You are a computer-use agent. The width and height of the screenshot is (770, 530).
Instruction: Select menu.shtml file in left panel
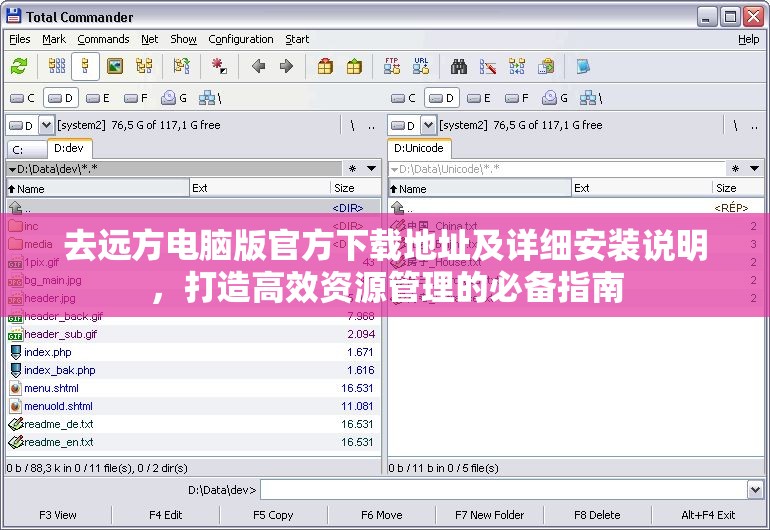[193, 388]
